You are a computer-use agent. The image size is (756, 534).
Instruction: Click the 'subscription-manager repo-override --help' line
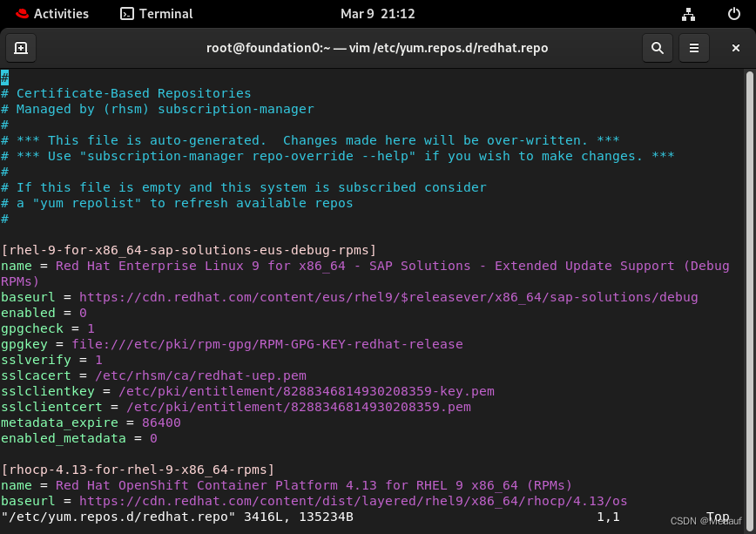click(338, 156)
